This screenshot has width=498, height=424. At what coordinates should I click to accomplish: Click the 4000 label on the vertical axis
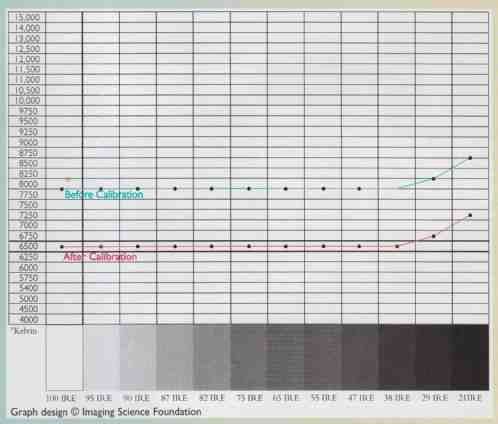29,319
